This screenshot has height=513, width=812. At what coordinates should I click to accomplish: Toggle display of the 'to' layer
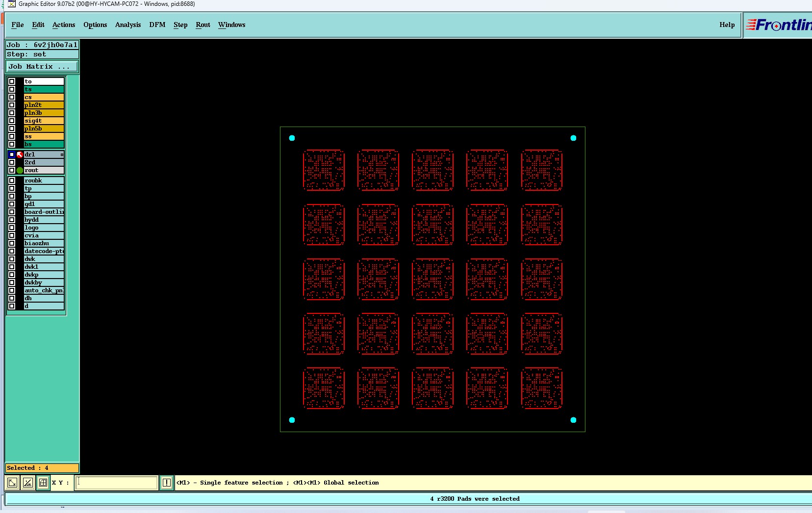(12, 81)
